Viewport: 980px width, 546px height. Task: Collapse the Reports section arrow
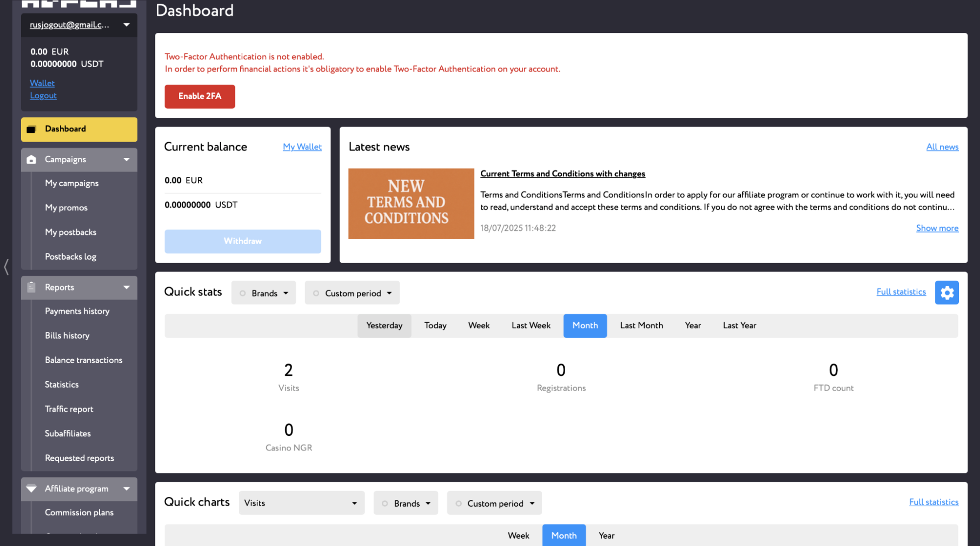click(x=126, y=287)
